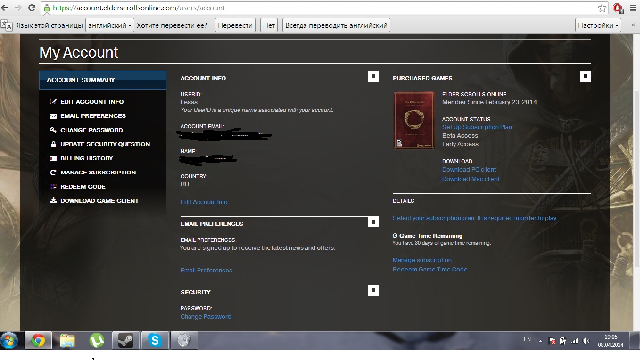Show hidden tray icons arrow
The image size is (644, 362).
(540, 341)
